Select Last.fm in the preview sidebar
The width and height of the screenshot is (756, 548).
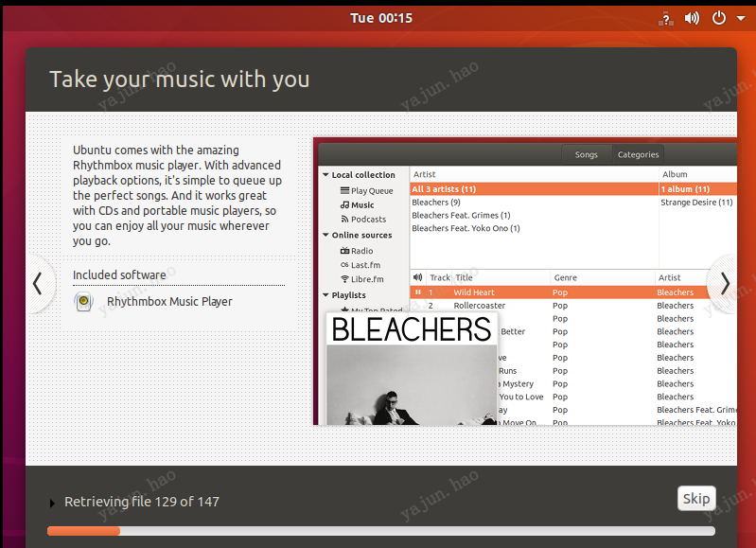coord(360,265)
